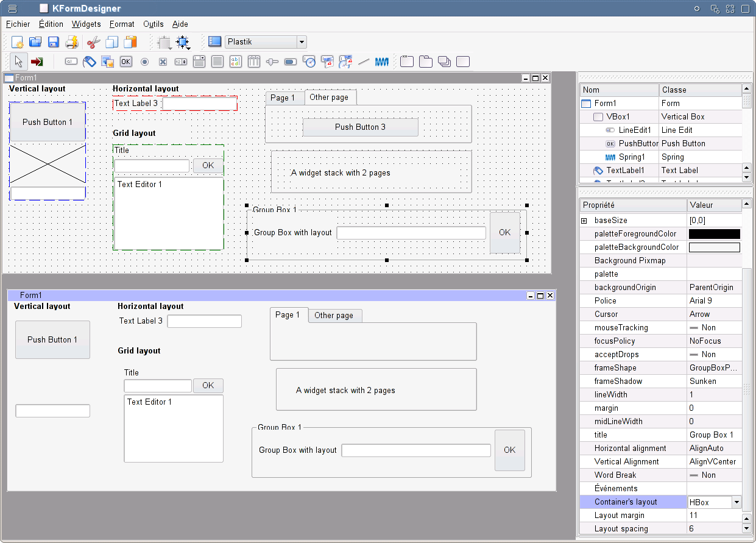This screenshot has width=756, height=543.
Task: Open the Plastik style dropdown
Action: pos(302,42)
